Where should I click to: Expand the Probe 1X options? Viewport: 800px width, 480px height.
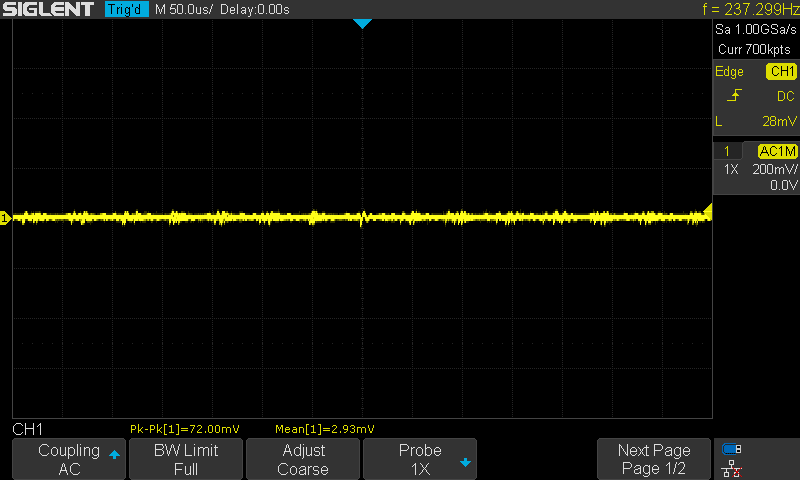pyautogui.click(x=419, y=459)
